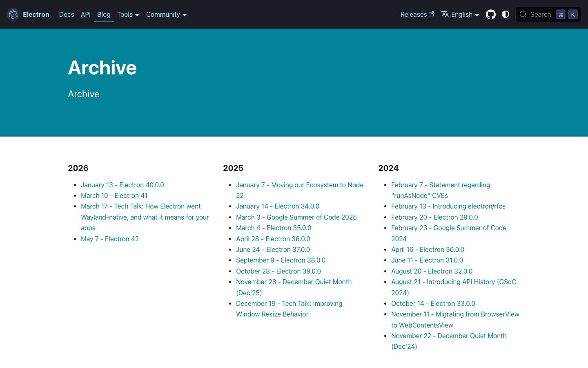Open Moving our Ecosystem to Node 22

[300, 190]
